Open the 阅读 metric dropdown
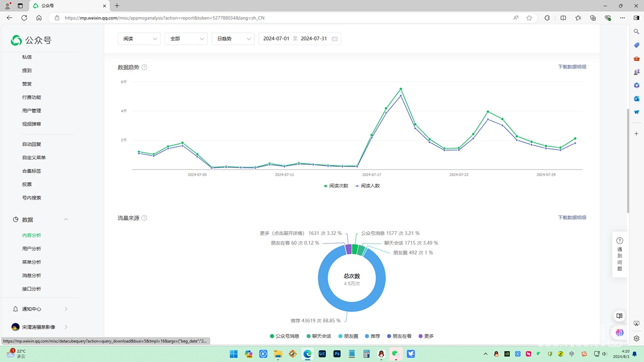 (139, 39)
